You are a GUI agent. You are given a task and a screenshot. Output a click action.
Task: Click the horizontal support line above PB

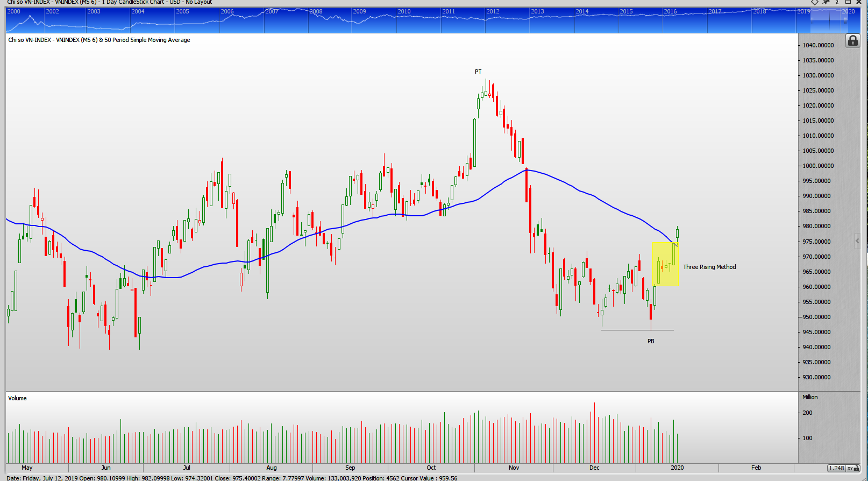[624, 330]
